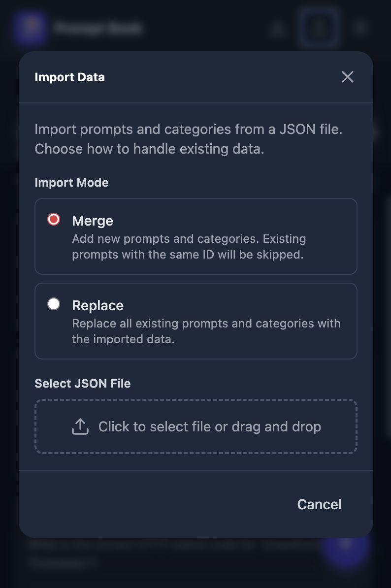
Task: Click the Merge label text
Action: pos(93,221)
